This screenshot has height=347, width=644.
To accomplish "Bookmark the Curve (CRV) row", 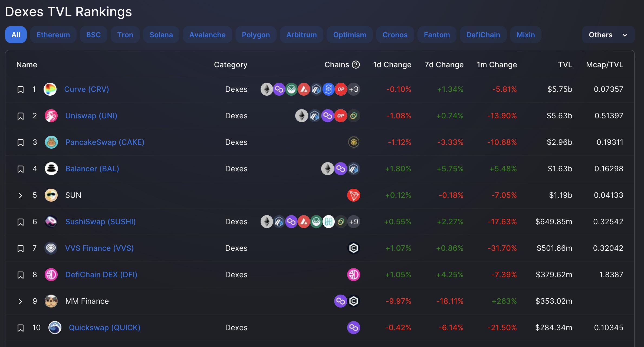I will [x=21, y=90].
